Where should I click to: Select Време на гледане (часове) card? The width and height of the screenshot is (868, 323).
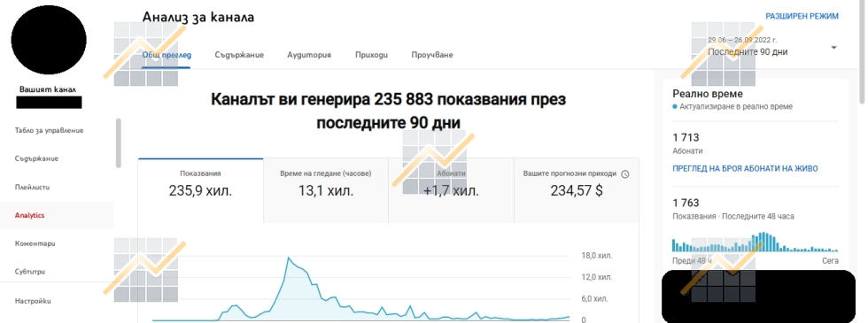(326, 191)
